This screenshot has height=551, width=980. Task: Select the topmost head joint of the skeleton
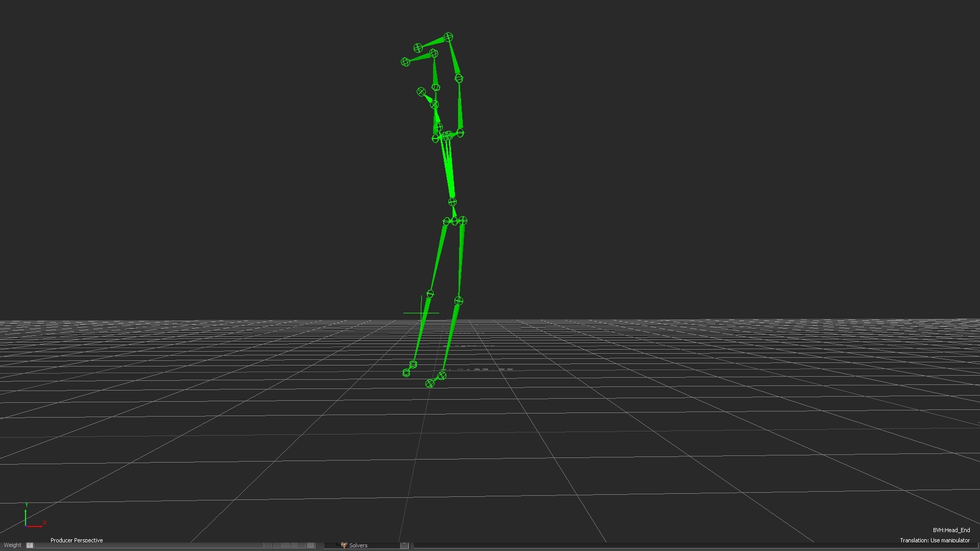click(x=448, y=37)
